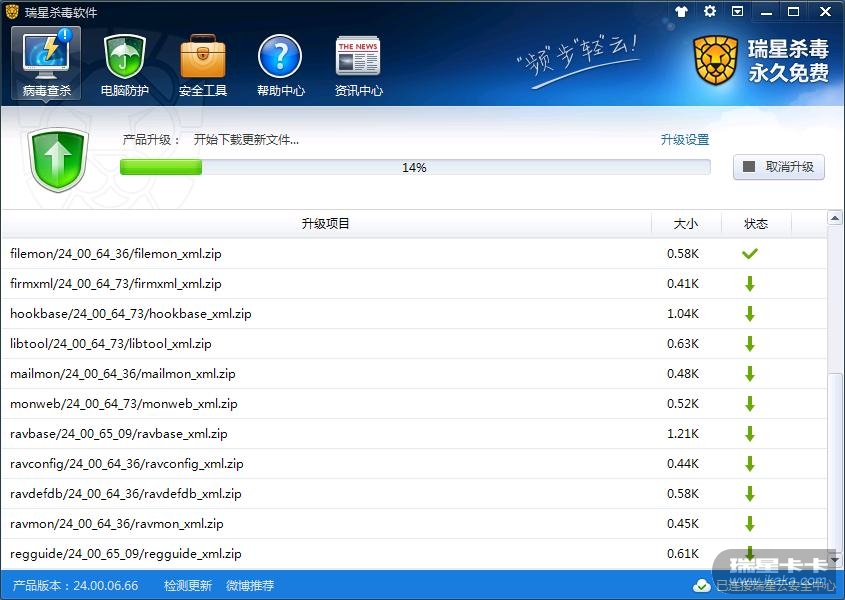The image size is (845, 600).
Task: Click the skin shirt icon in title bar
Action: pos(682,11)
